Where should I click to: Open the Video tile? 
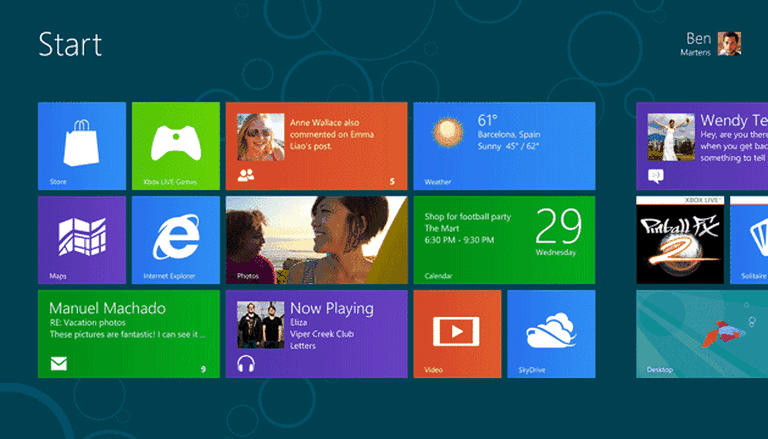(x=457, y=334)
